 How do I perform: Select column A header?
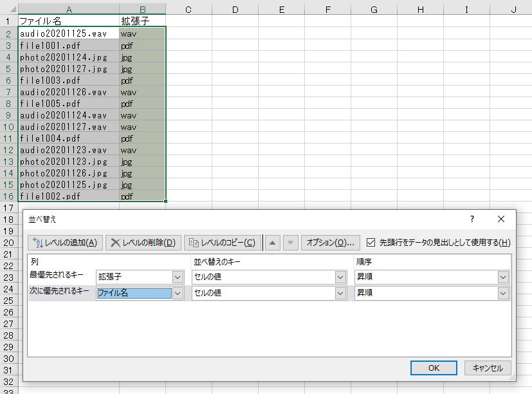point(69,10)
